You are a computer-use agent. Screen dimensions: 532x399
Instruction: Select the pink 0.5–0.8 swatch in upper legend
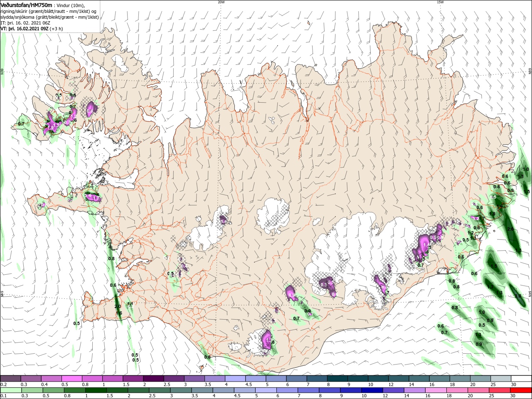(71, 379)
